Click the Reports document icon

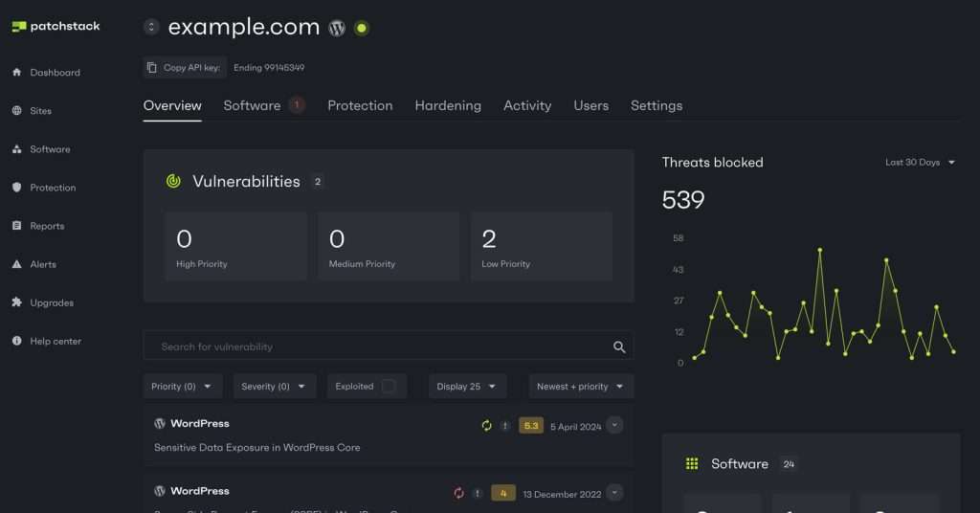17,226
